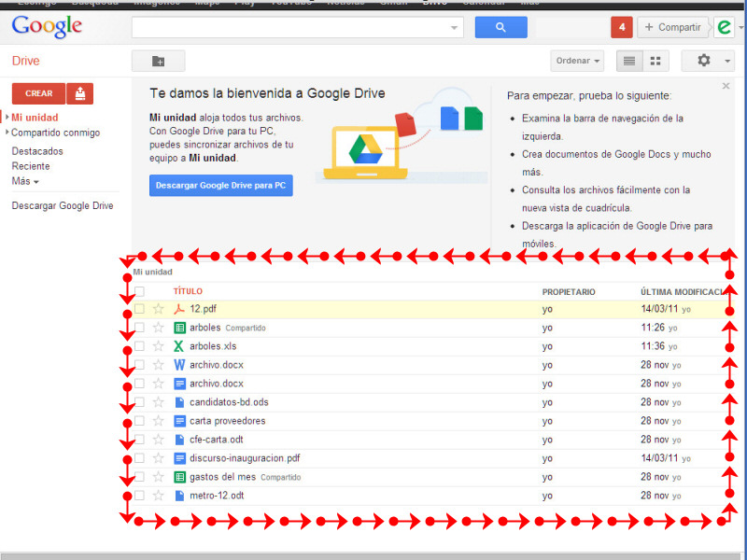This screenshot has height=560, width=747.
Task: Check the box for metro-12.odt
Action: pyautogui.click(x=139, y=496)
